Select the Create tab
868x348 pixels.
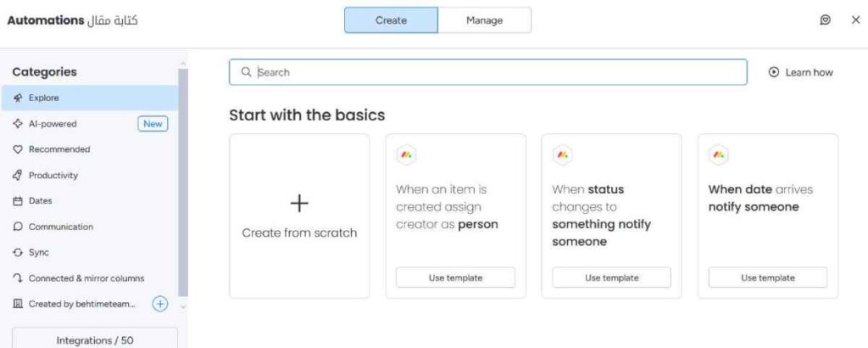click(x=391, y=20)
